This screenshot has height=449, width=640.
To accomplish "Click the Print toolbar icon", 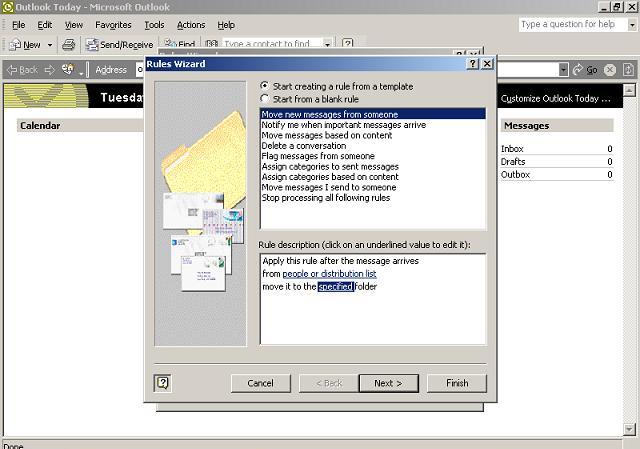I will 69,44.
